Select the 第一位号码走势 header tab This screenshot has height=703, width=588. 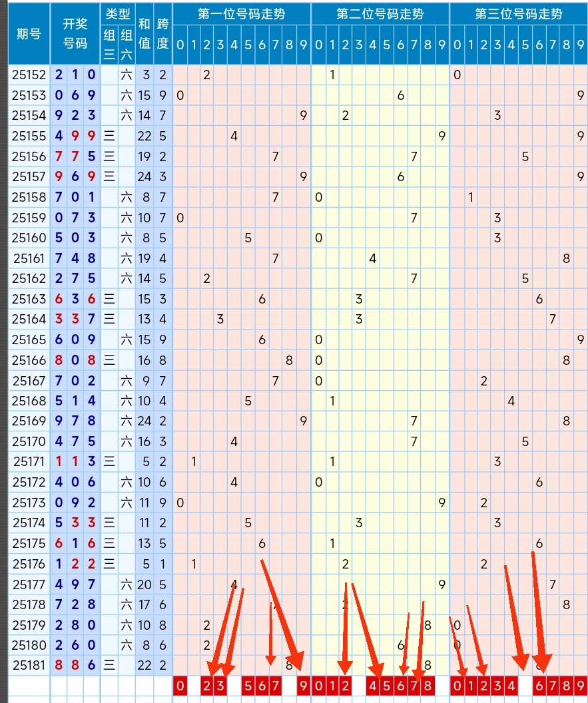[241, 14]
